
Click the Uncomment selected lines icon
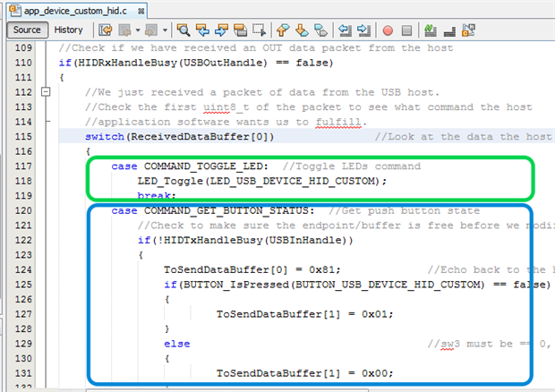tap(449, 30)
